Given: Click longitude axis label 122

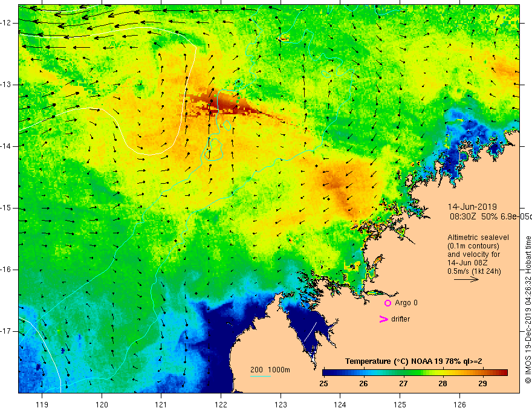Looking at the screenshot, I should coord(221,404).
